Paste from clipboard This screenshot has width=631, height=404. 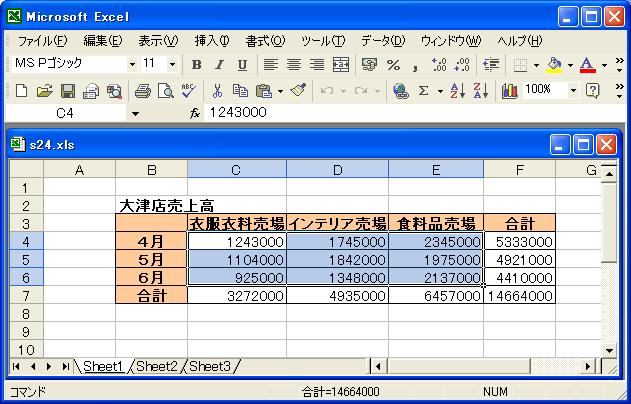264,91
